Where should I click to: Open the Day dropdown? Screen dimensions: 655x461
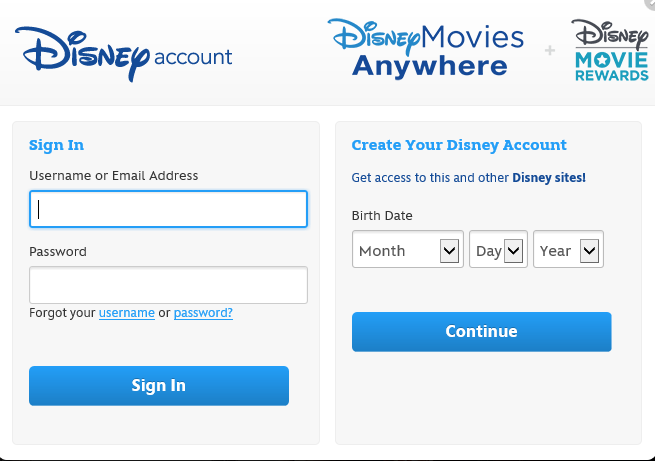tap(498, 250)
